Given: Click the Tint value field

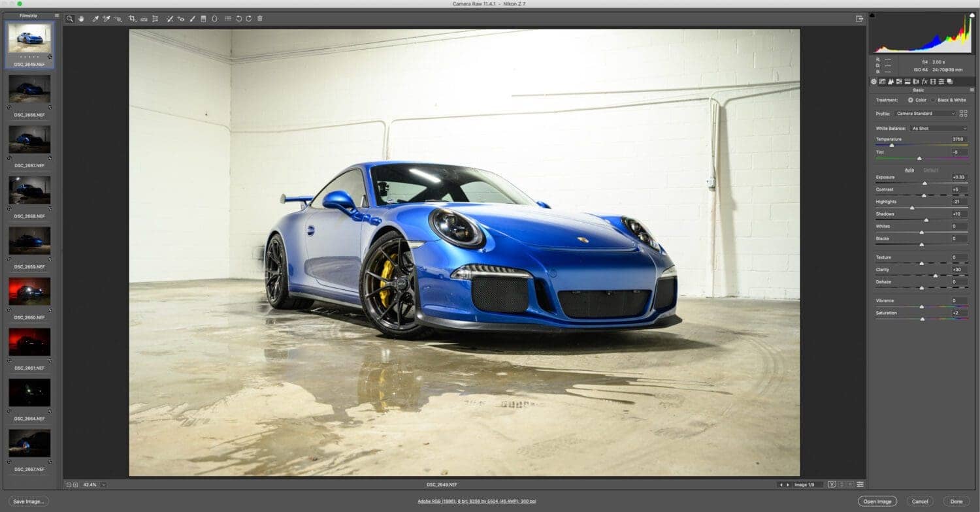Looking at the screenshot, I should [x=959, y=152].
